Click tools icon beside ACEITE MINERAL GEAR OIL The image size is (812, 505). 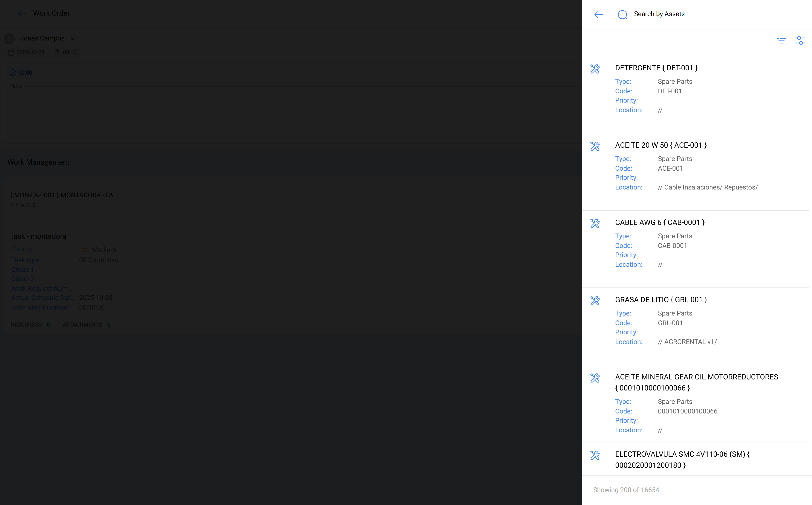click(595, 378)
